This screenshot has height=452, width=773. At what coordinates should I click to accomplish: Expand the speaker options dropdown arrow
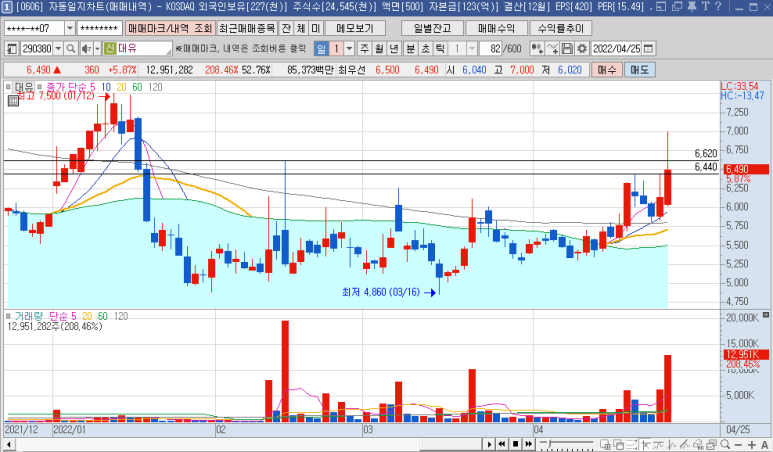coord(97,48)
